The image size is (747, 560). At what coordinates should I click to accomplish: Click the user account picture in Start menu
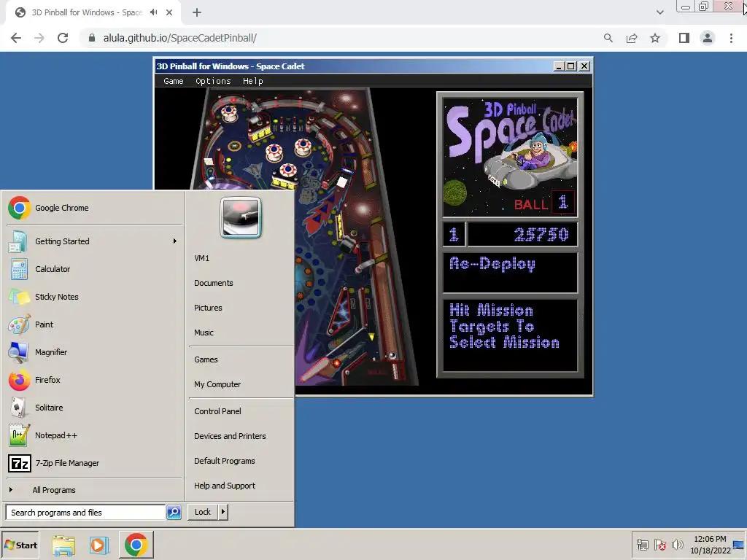point(241,217)
